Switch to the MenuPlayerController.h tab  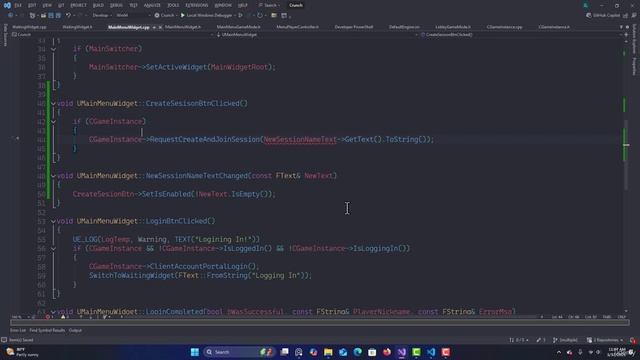[298, 27]
